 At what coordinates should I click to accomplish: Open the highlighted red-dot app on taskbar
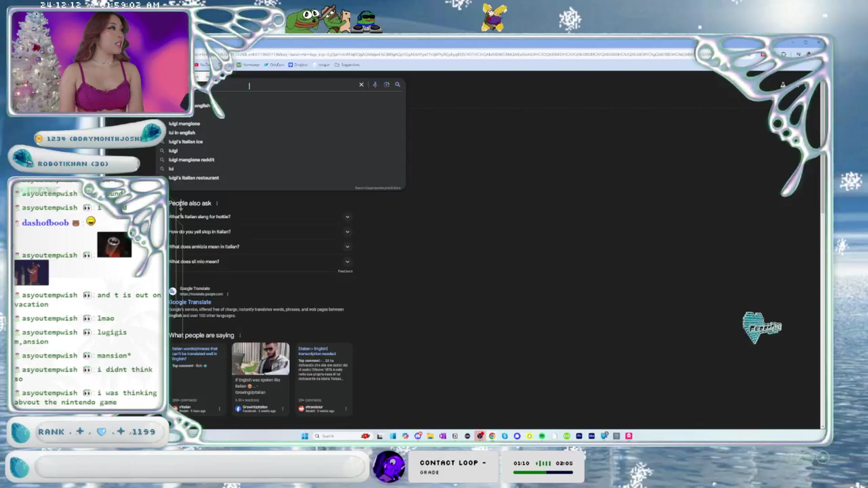480,436
